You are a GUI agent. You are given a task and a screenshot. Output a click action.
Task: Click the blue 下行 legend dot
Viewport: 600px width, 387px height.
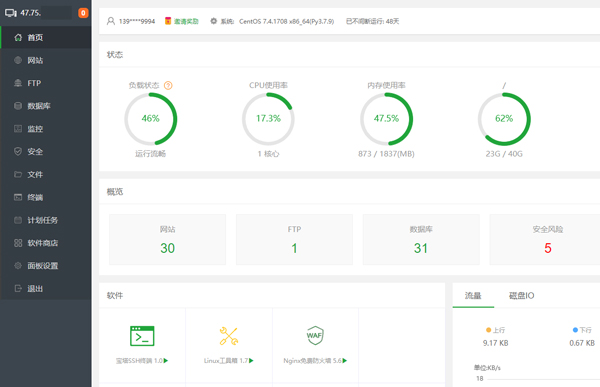click(x=575, y=330)
